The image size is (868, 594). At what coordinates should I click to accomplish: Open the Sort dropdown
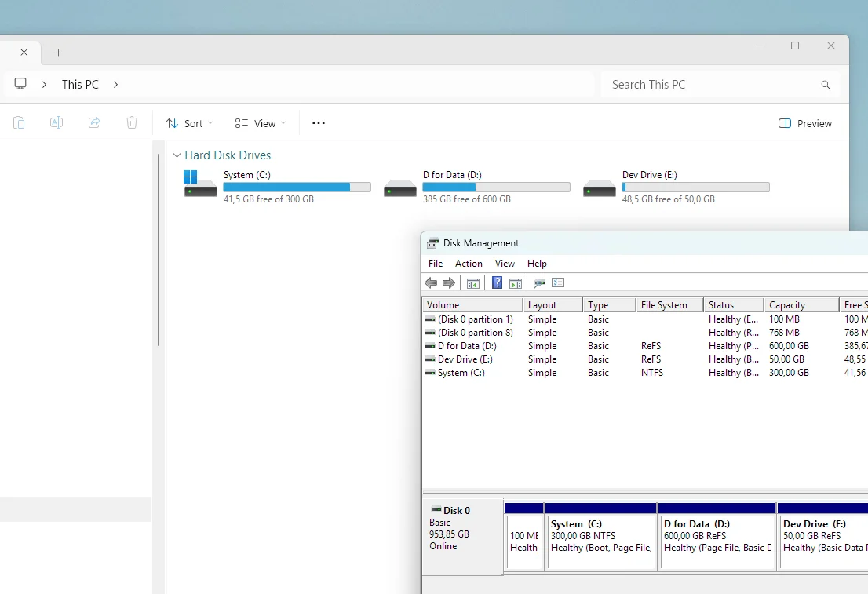(189, 123)
